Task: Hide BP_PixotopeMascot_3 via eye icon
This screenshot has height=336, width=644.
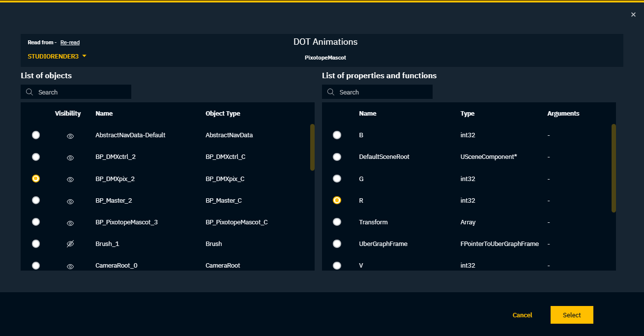Action: pos(70,223)
